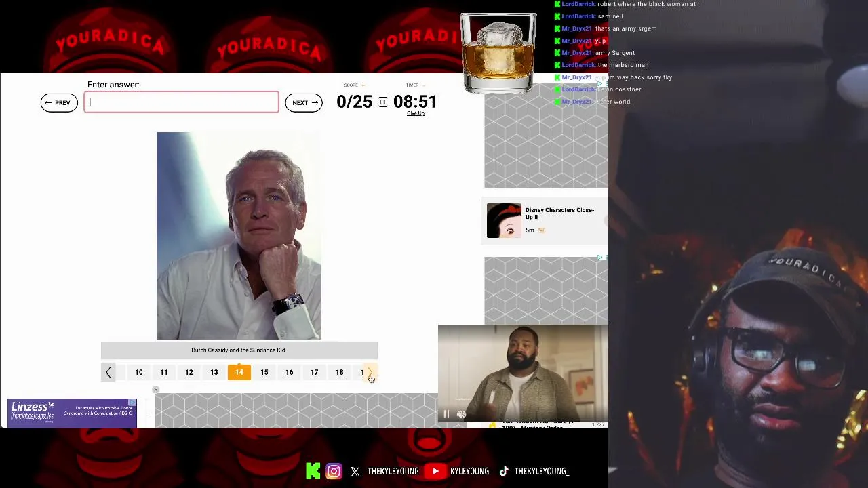Viewport: 868px width, 488px height.
Task: Click the AdChoices icon on Linzess ad
Action: click(x=132, y=403)
